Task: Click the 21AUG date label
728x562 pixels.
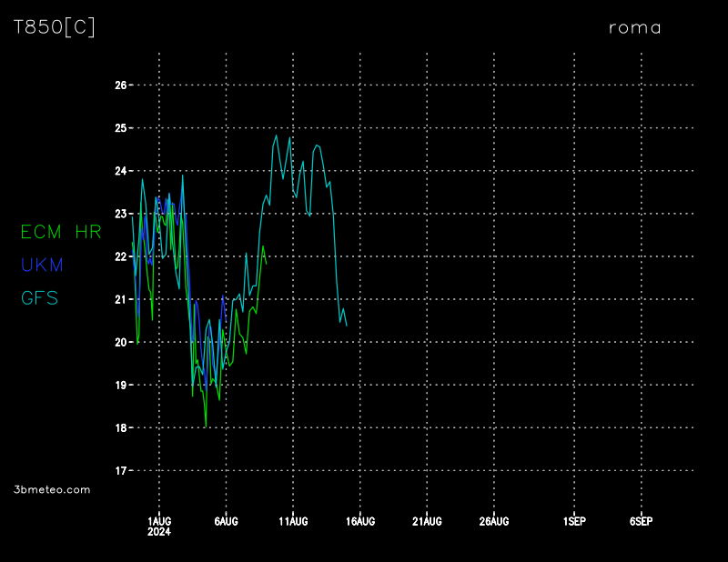Action: (x=427, y=521)
